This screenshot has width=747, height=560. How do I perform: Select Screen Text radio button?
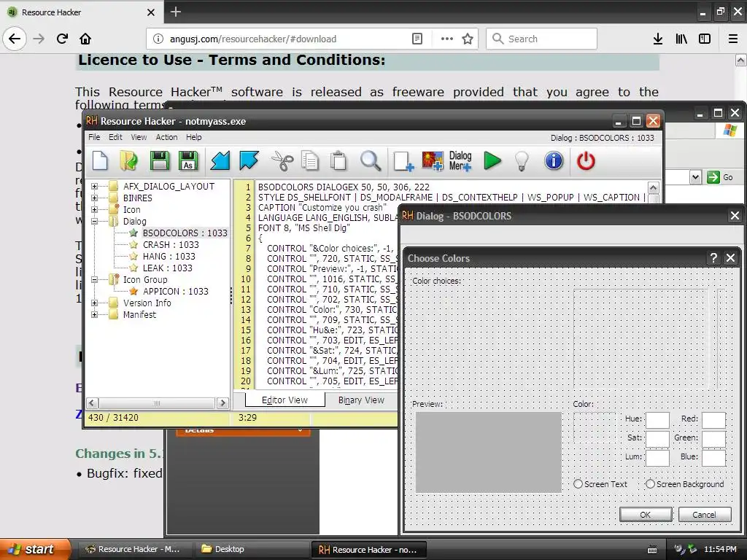coord(578,484)
